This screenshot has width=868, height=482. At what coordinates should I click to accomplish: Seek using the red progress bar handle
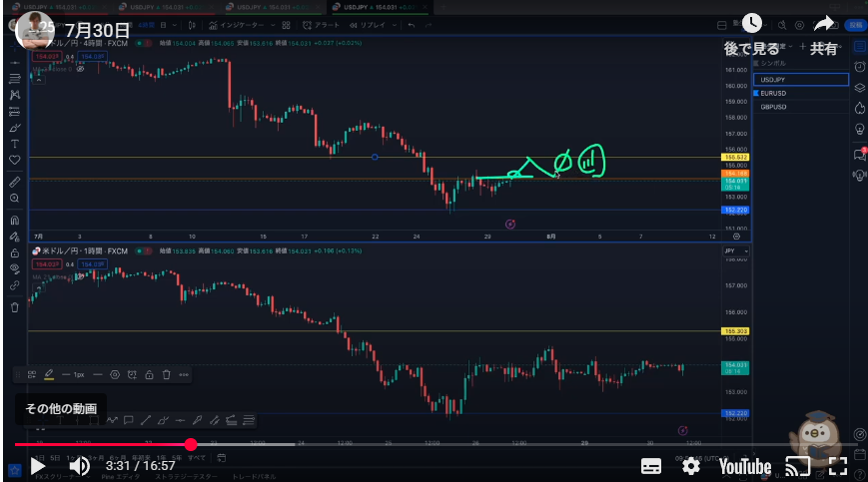click(x=191, y=444)
